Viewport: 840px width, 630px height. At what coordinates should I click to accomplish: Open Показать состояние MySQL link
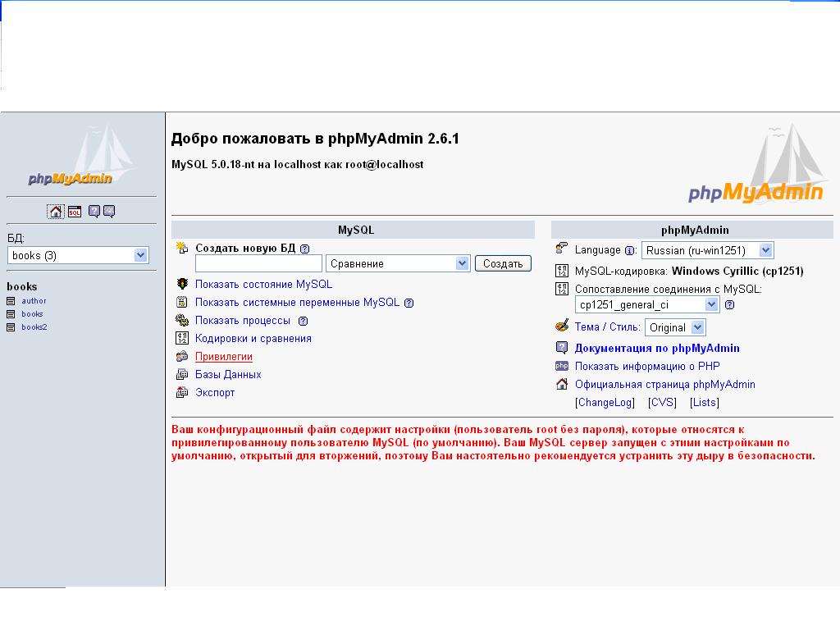[263, 285]
